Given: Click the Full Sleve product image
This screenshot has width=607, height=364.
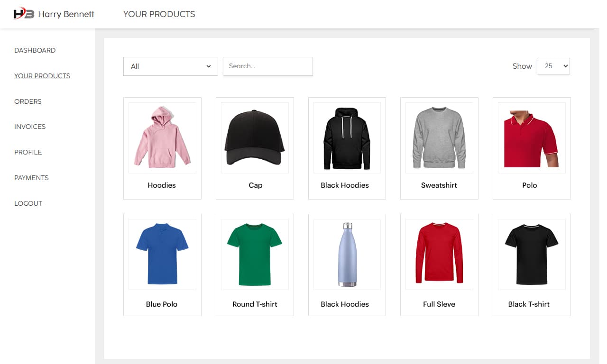Looking at the screenshot, I should [439, 254].
